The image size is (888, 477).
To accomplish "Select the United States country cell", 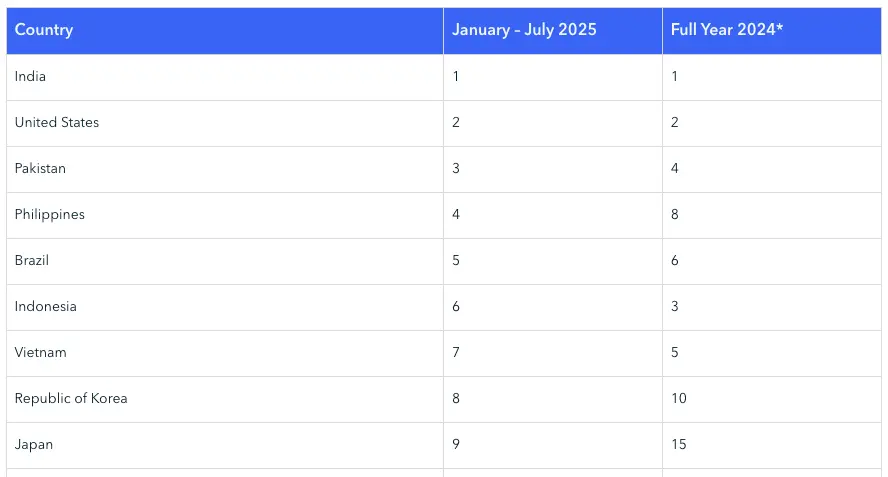I will tap(225, 123).
